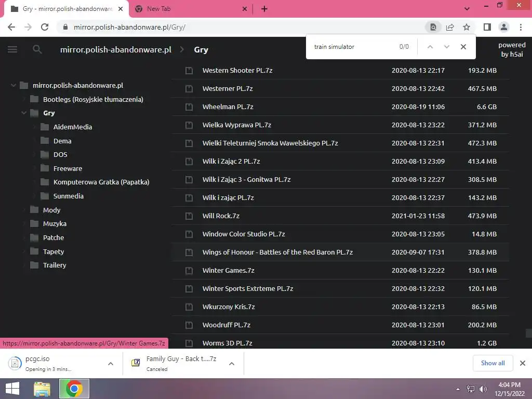
Task: Click the file icon of Woodruff PL.7z
Action: coord(189,325)
